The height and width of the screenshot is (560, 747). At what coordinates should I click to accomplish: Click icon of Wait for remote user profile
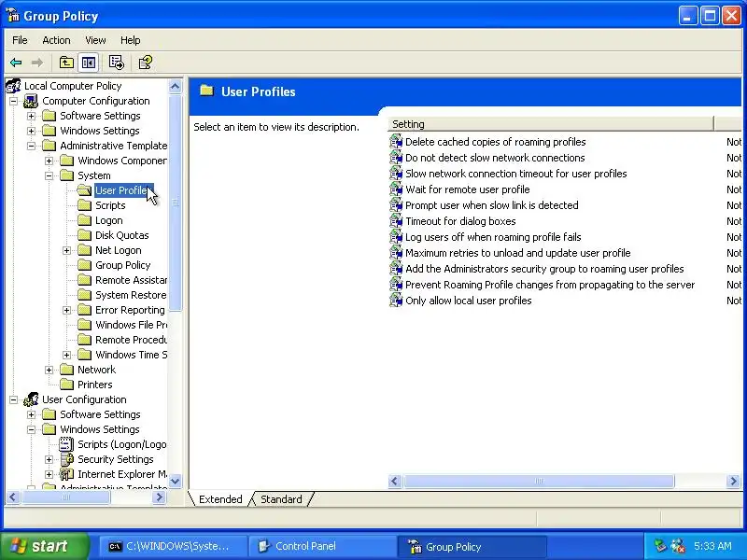[396, 189]
